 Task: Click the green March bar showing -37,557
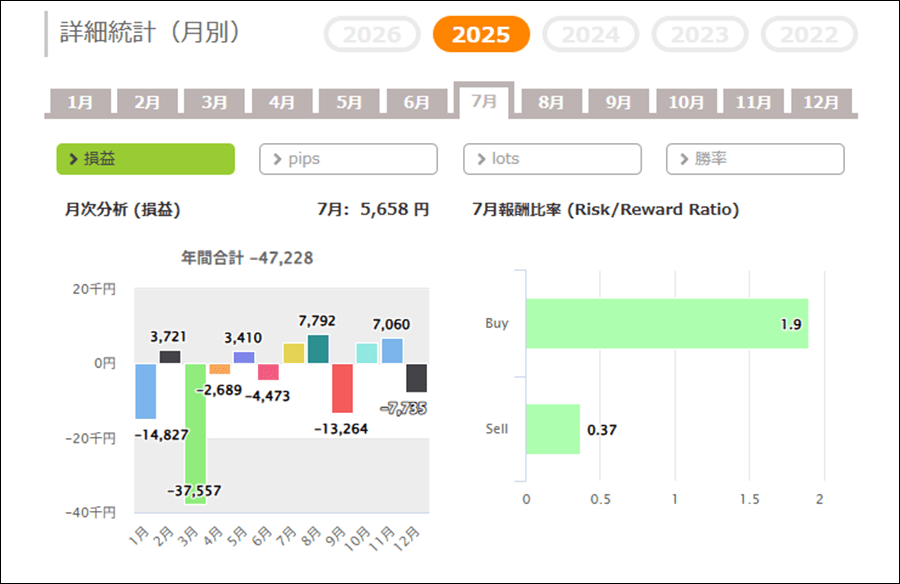pos(195,434)
